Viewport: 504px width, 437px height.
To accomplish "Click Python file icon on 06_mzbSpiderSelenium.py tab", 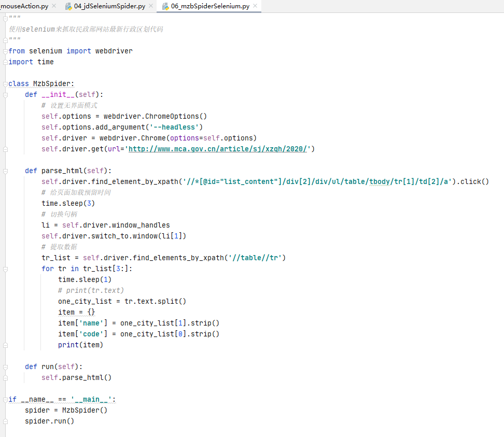I will (165, 6).
